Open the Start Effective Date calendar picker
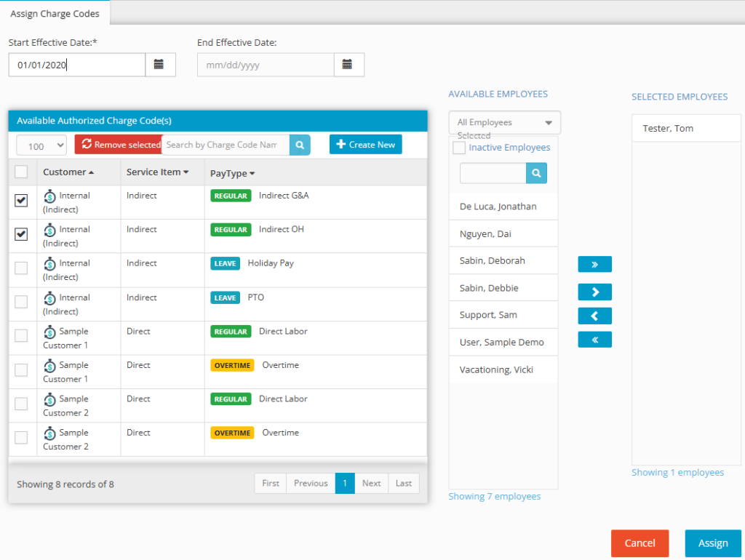 159,65
